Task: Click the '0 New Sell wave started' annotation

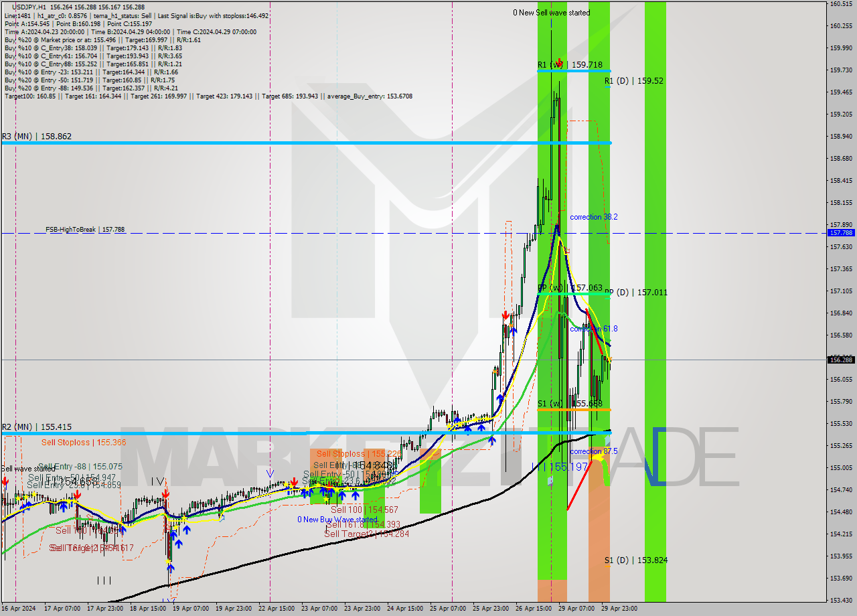Action: pos(552,13)
